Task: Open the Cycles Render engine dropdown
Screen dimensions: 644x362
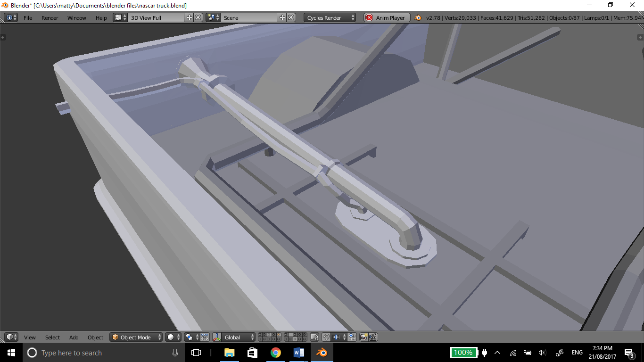Action: click(330, 18)
